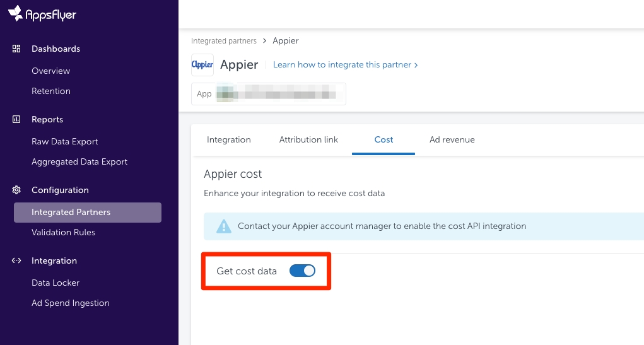Open the App selector dropdown
Viewport: 644px width, 345px height.
(269, 94)
